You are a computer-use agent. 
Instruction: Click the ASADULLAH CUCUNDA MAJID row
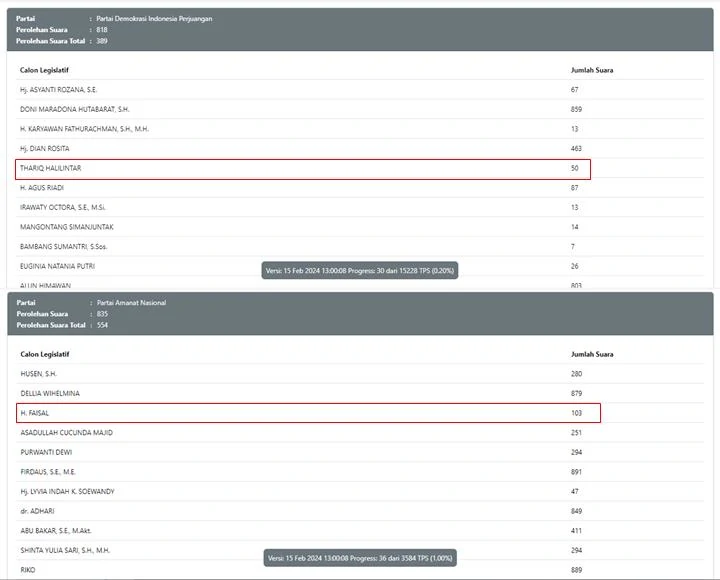360,433
